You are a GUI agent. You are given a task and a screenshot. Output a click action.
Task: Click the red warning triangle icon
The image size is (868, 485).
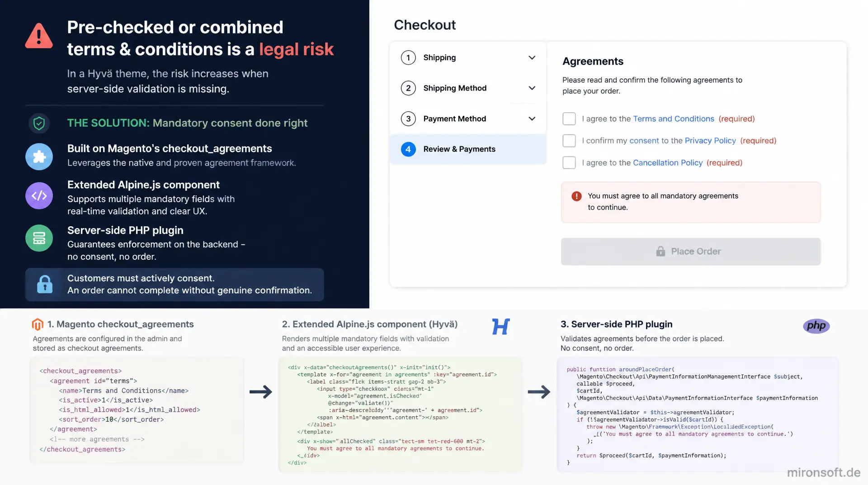tap(39, 36)
